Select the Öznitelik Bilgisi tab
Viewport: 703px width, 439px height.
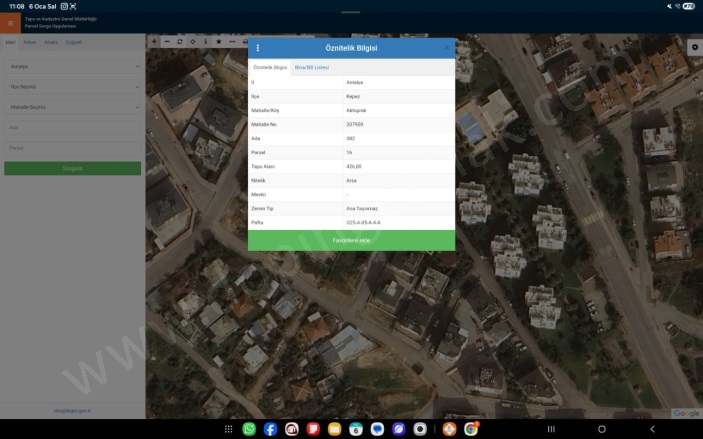tap(270, 67)
